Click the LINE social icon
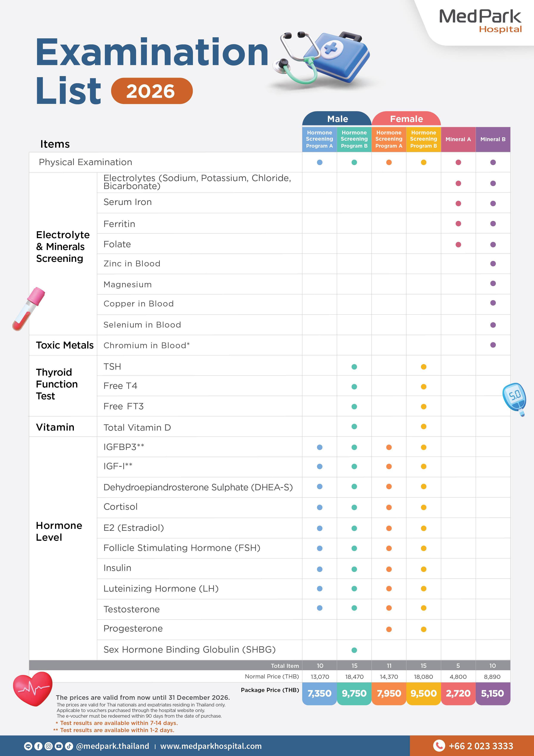Viewport: 534px width, 756px height. 28,746
